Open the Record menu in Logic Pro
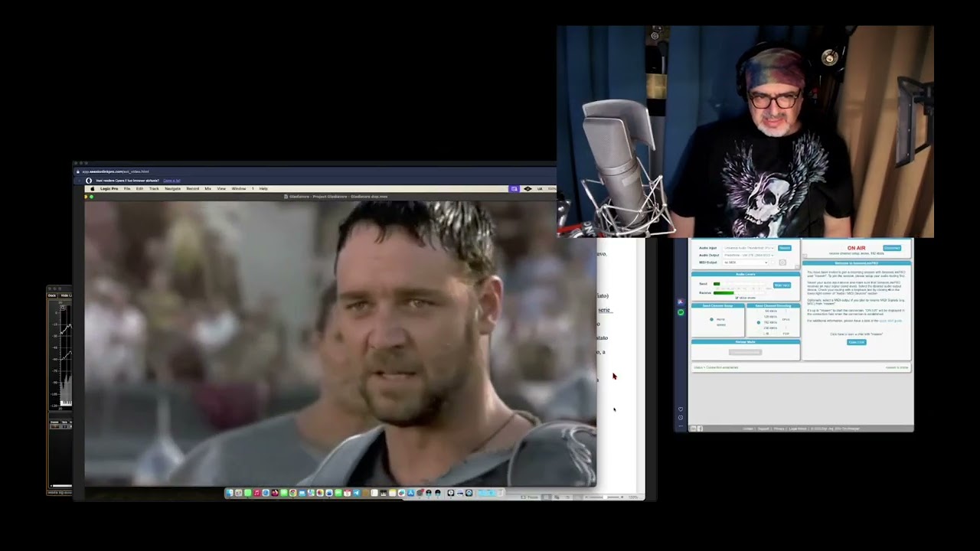 (x=193, y=189)
